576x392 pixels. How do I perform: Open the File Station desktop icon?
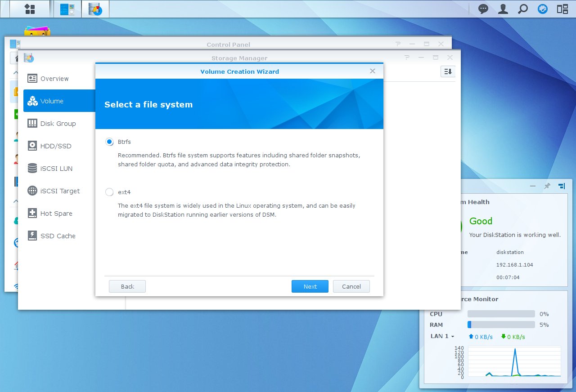37,31
